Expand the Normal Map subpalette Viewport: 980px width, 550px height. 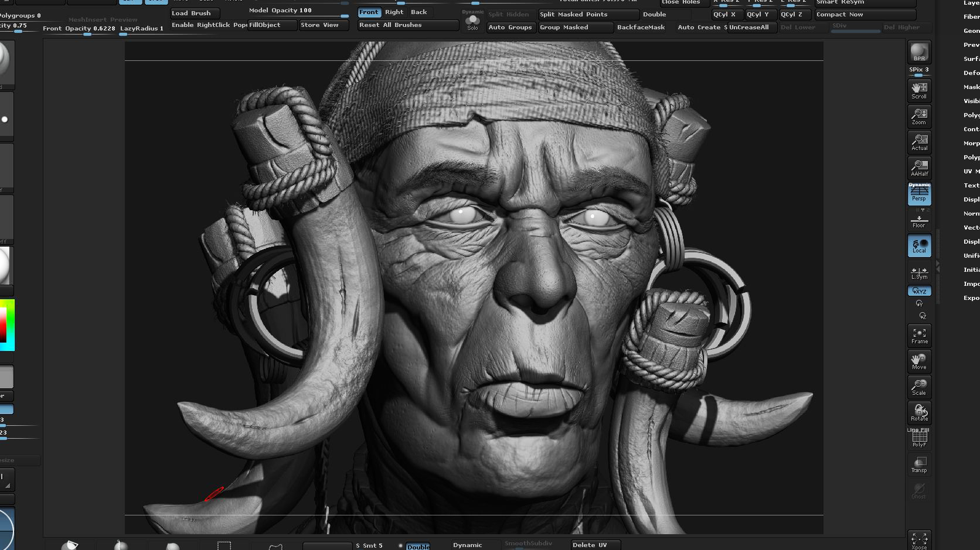click(971, 213)
